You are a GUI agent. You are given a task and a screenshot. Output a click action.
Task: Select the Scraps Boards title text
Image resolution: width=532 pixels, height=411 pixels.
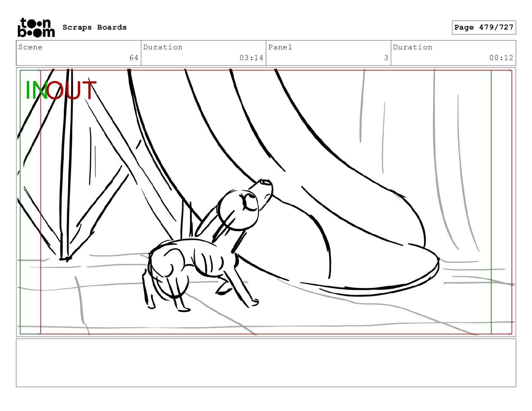(x=94, y=28)
